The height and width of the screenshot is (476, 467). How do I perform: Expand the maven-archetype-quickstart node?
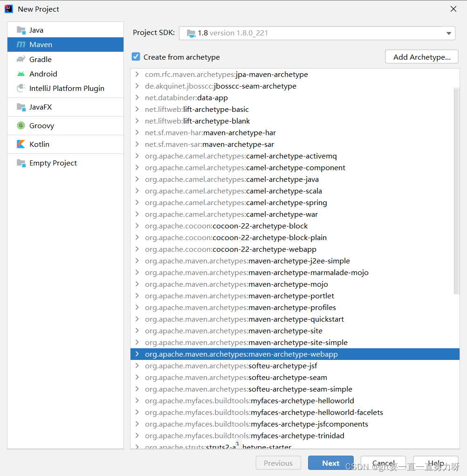coord(137,319)
